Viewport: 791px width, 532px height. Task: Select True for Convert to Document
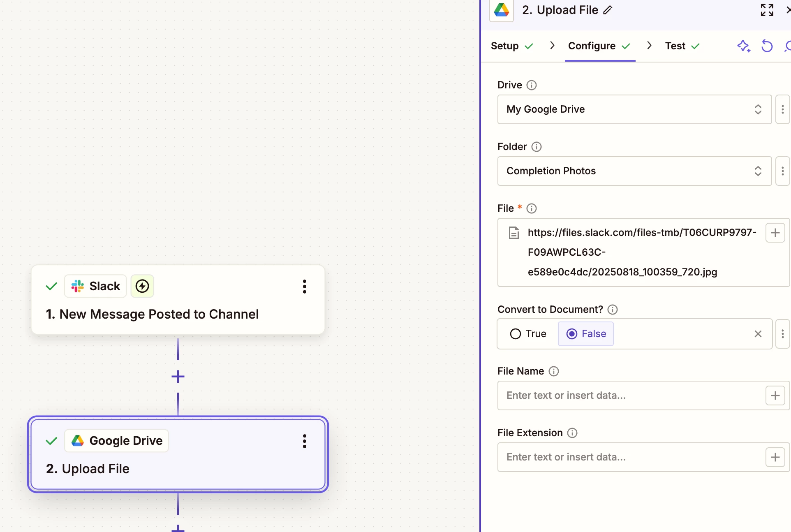coord(528,334)
